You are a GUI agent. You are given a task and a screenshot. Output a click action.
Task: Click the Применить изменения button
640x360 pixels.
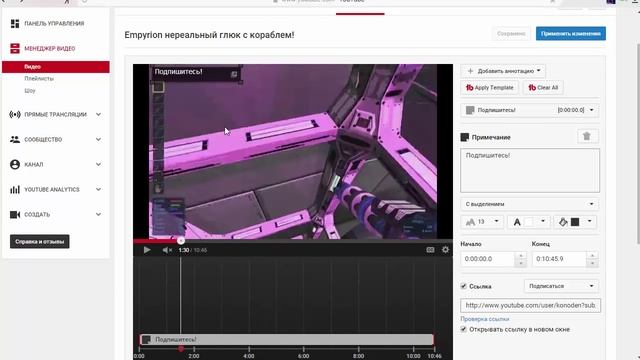click(571, 33)
